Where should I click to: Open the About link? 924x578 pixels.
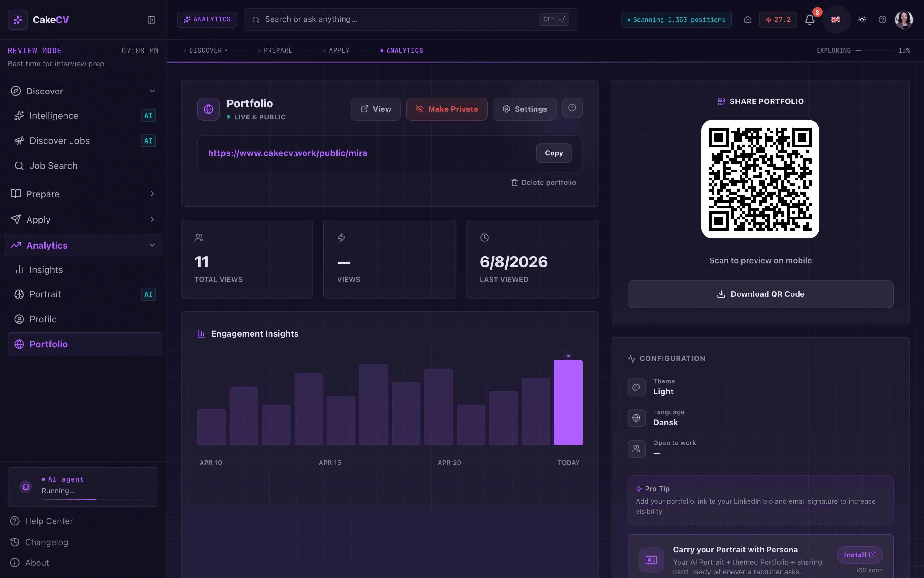30,563
